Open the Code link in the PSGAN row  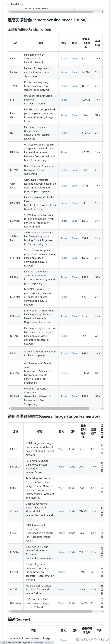click(x=74, y=277)
